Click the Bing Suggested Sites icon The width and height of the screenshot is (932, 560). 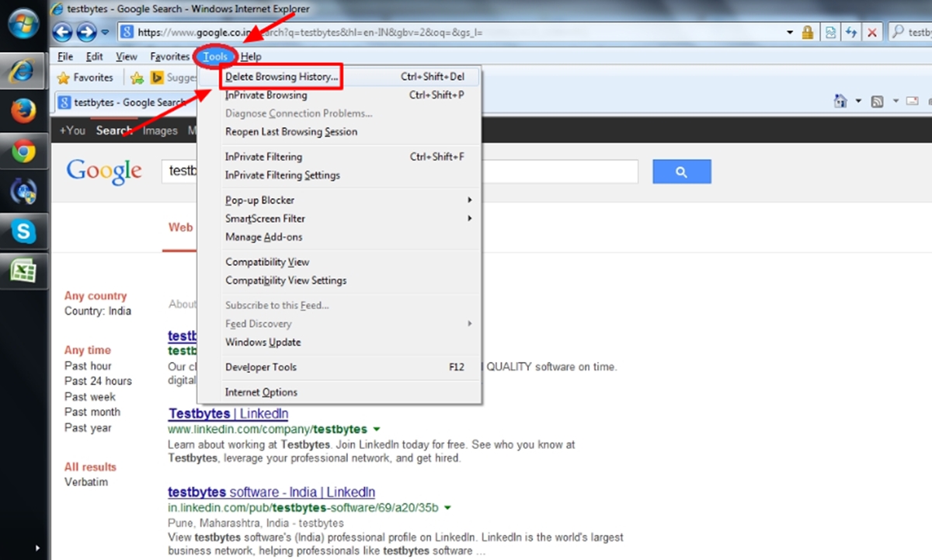point(157,78)
